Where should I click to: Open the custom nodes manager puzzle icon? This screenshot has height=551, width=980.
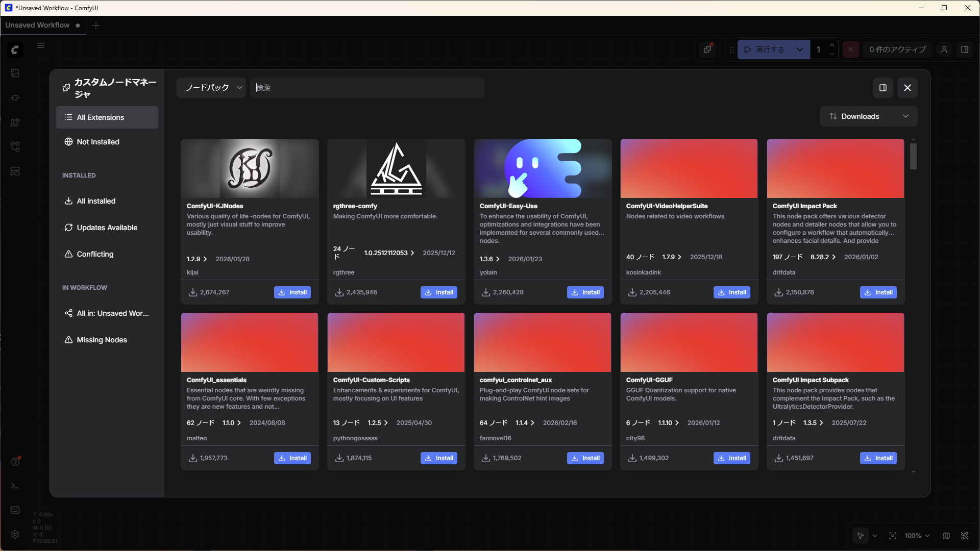pyautogui.click(x=707, y=49)
